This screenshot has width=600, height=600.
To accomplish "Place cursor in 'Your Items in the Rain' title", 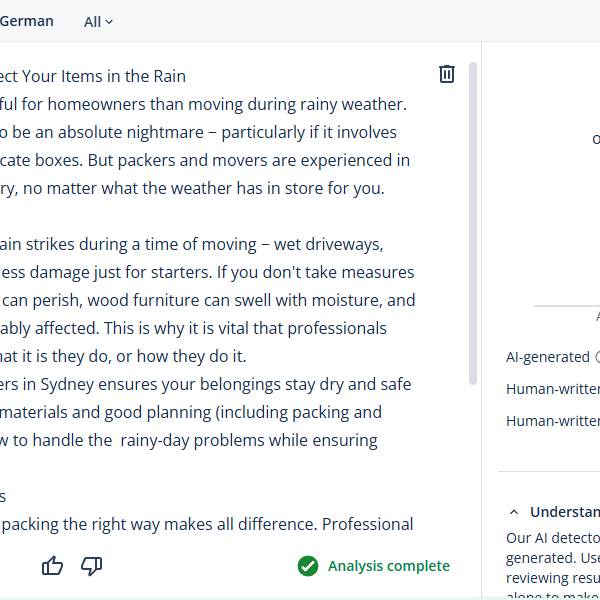I will (104, 76).
